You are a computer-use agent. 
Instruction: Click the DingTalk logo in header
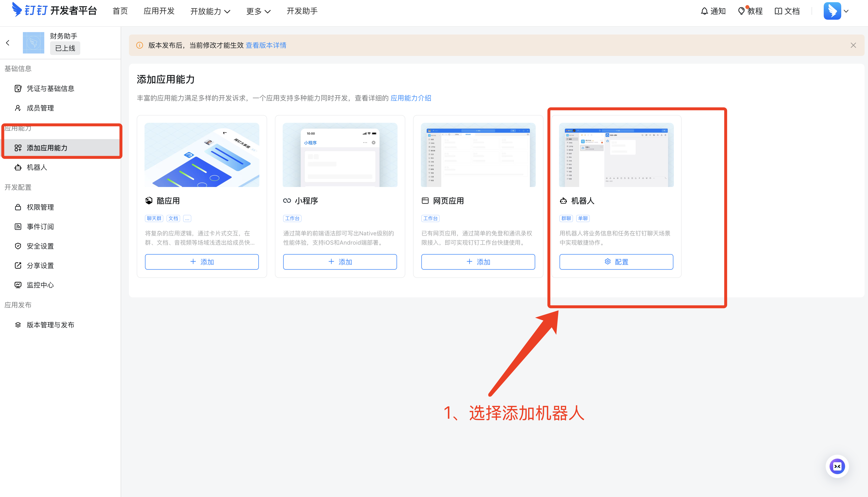17,9
